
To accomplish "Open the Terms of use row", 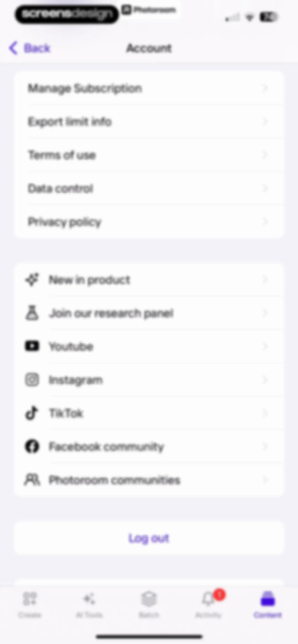I will tap(149, 155).
